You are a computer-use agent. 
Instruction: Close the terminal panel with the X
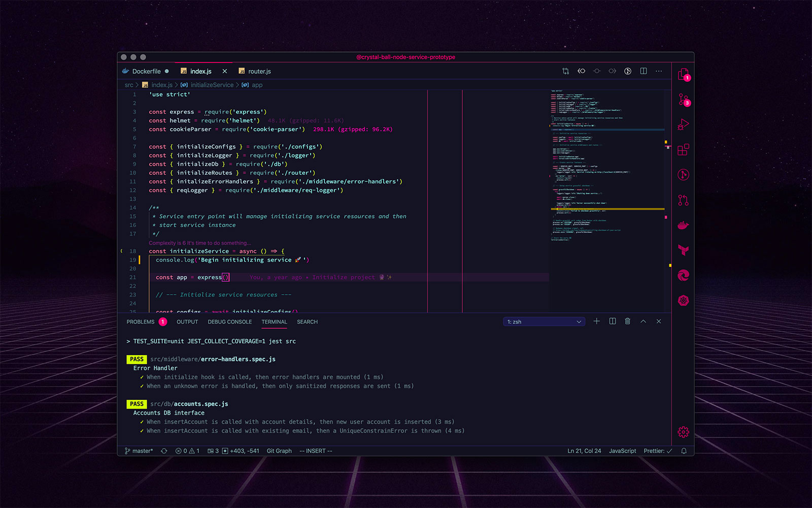pos(659,321)
